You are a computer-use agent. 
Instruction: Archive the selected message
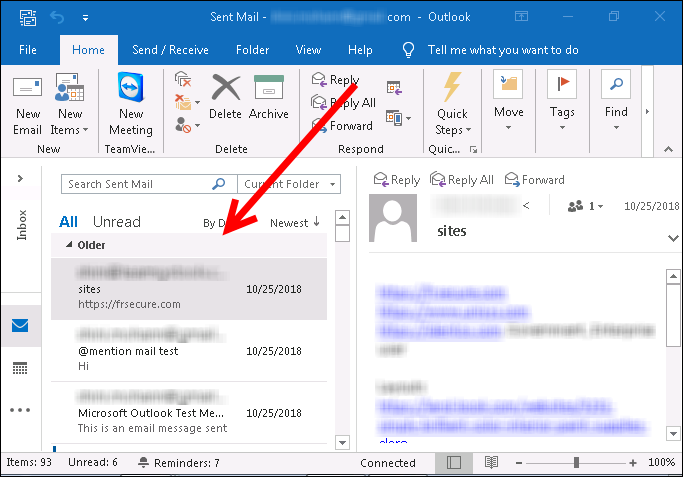point(269,98)
